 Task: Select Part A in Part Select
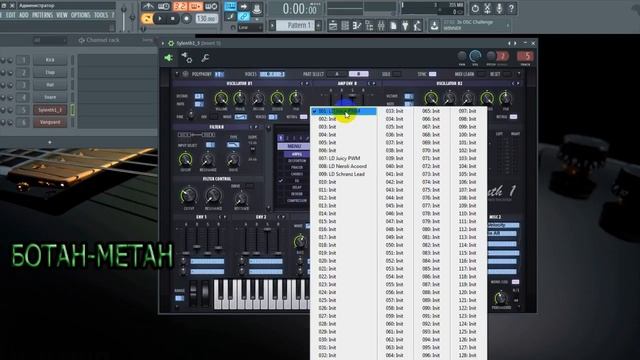pyautogui.click(x=337, y=74)
